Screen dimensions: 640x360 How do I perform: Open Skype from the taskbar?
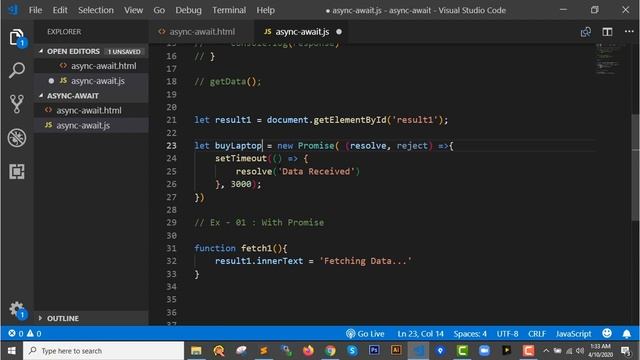coord(352,351)
